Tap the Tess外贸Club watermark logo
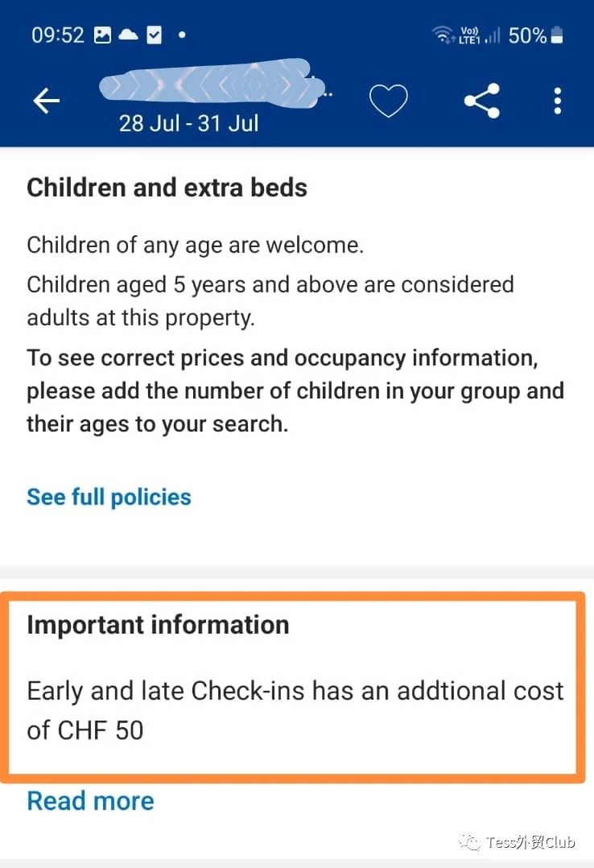This screenshot has height=868, width=594. coord(517,842)
